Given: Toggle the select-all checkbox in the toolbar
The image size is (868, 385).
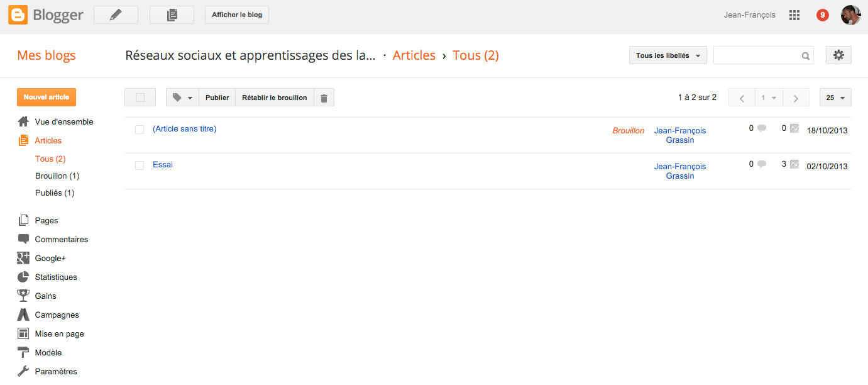Looking at the screenshot, I should click(140, 98).
